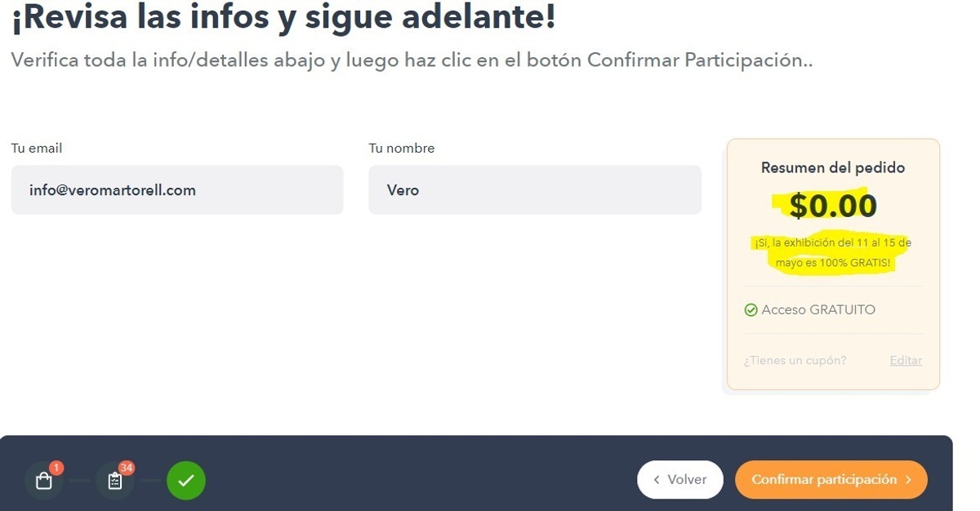Click the ¿Tienes un cupón? text
The image size is (980, 511).
pyautogui.click(x=795, y=360)
